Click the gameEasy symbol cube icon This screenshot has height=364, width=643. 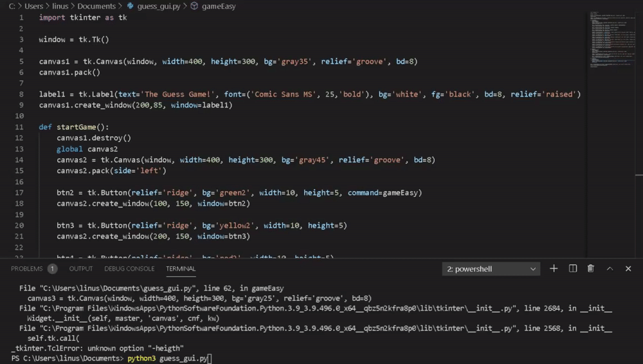194,6
